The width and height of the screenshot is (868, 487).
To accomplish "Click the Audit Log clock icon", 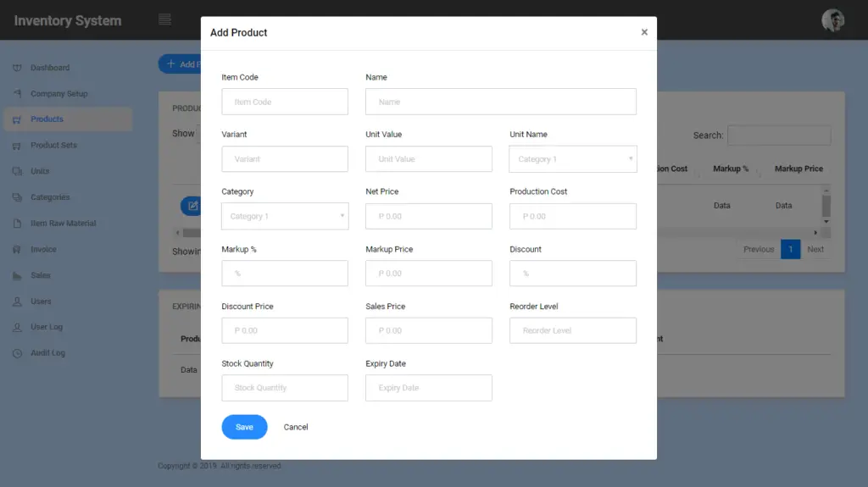I will click(x=17, y=353).
